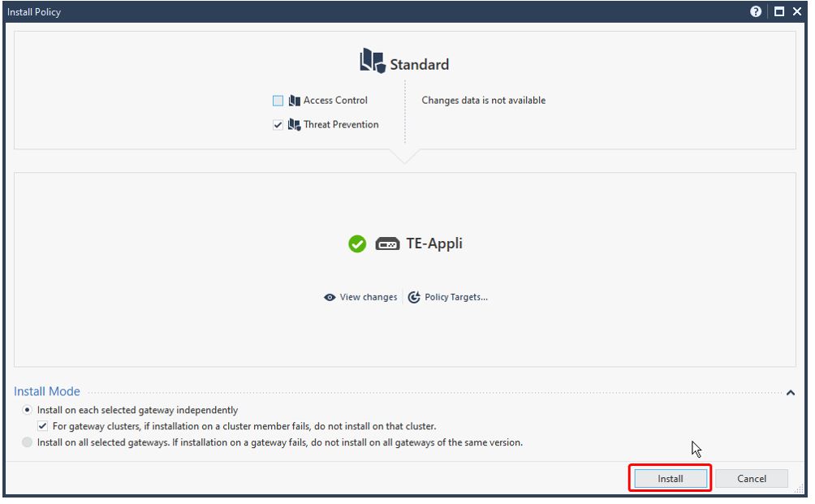Open the View changes link
Screen dimensions: 815x504
369,297
